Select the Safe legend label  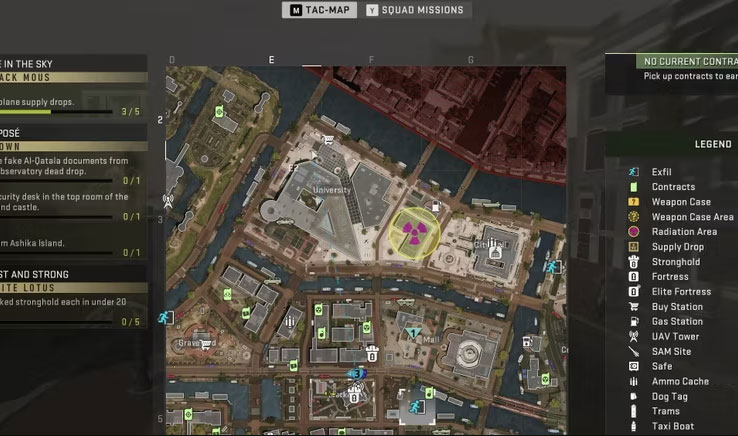pyautogui.click(x=662, y=366)
